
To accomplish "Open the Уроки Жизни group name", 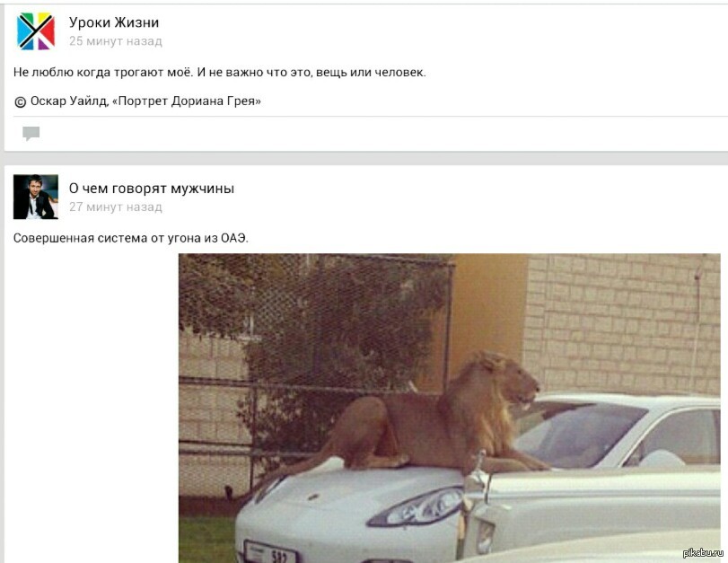I will point(114,22).
